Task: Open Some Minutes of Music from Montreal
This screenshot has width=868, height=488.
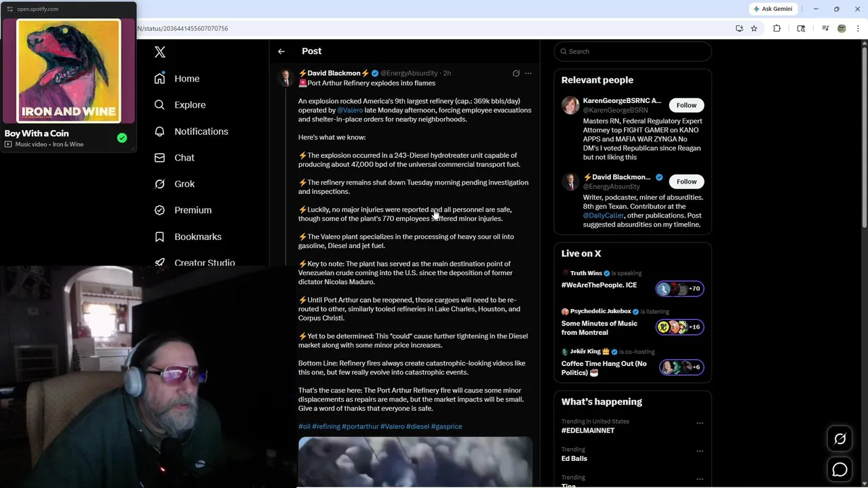Action: (599, 327)
